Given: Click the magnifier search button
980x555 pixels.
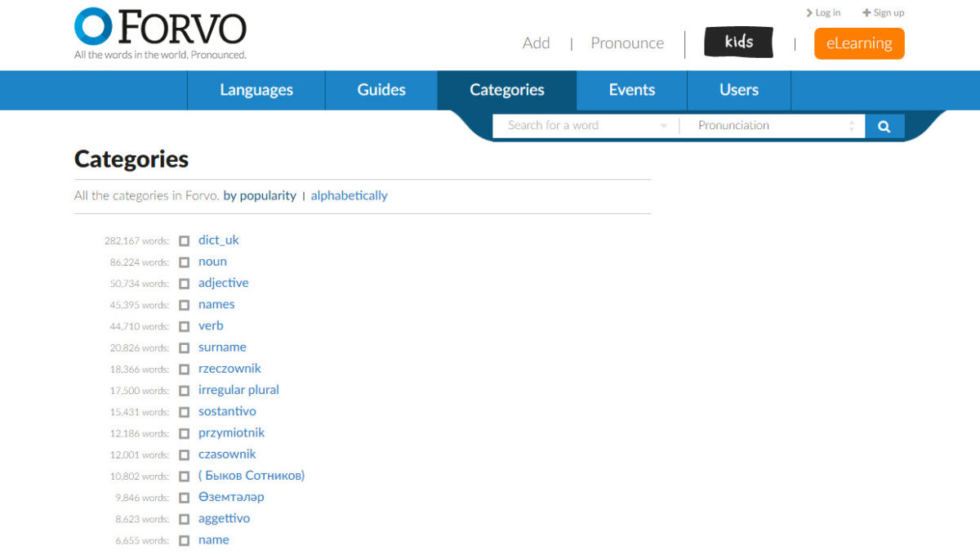Looking at the screenshot, I should [884, 126].
